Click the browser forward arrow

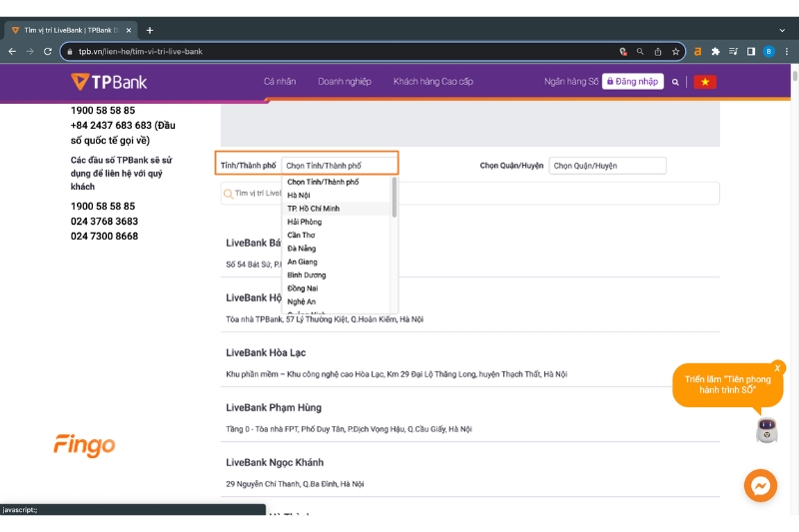(30, 52)
